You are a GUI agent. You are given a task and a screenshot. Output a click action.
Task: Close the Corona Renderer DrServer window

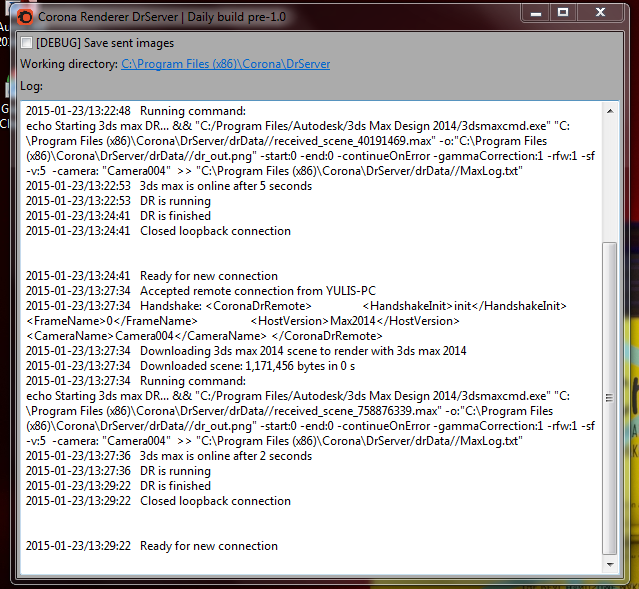(600, 13)
